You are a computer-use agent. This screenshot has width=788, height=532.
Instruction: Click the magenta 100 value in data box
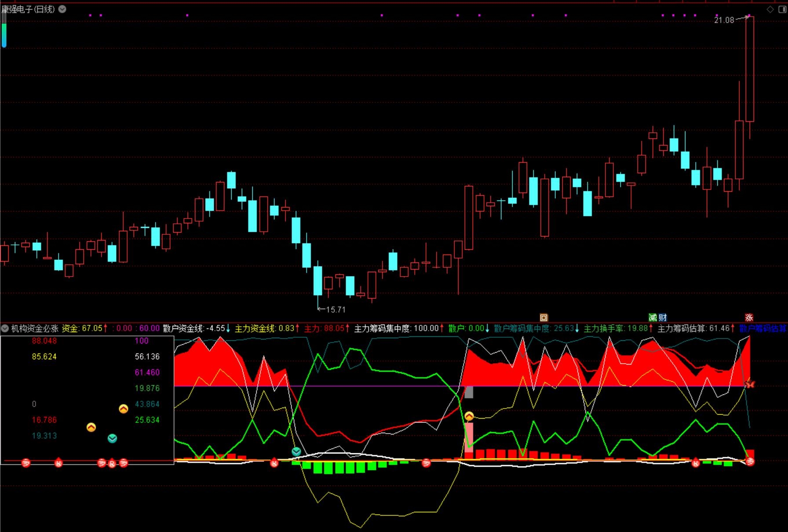(142, 341)
